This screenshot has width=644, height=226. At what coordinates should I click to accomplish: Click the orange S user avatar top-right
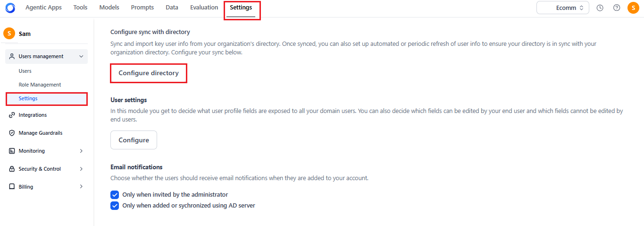pos(633,8)
